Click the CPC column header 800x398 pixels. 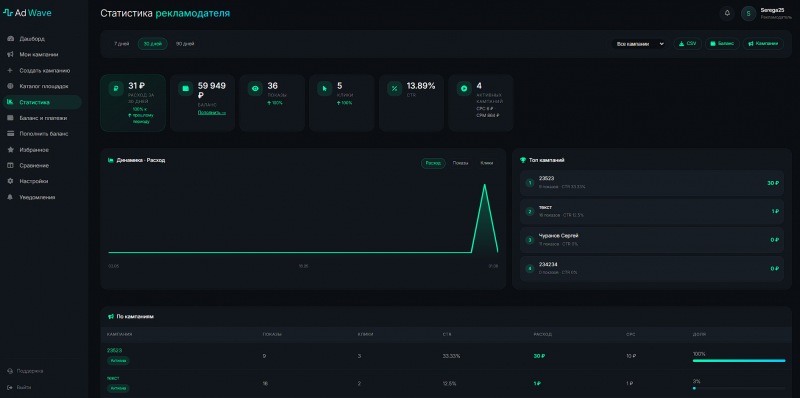(x=630, y=334)
